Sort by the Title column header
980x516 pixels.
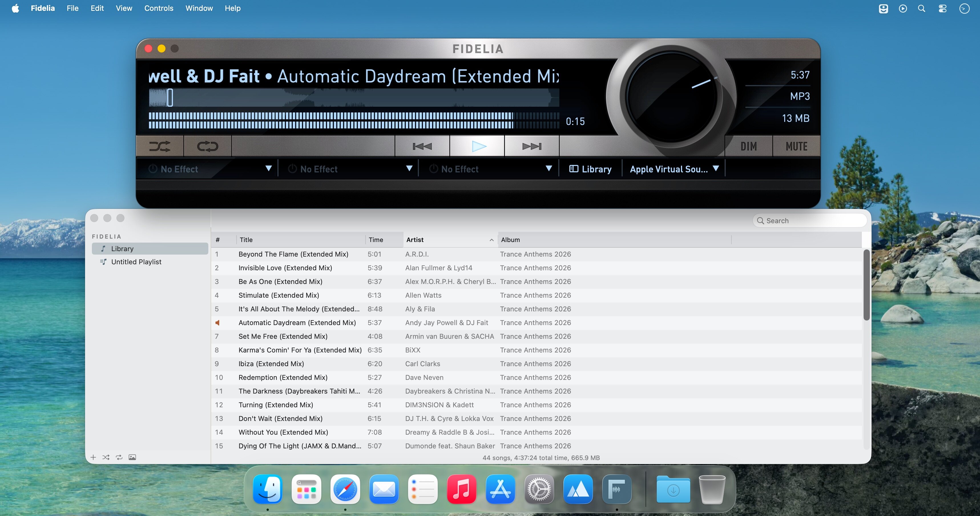[301, 240]
